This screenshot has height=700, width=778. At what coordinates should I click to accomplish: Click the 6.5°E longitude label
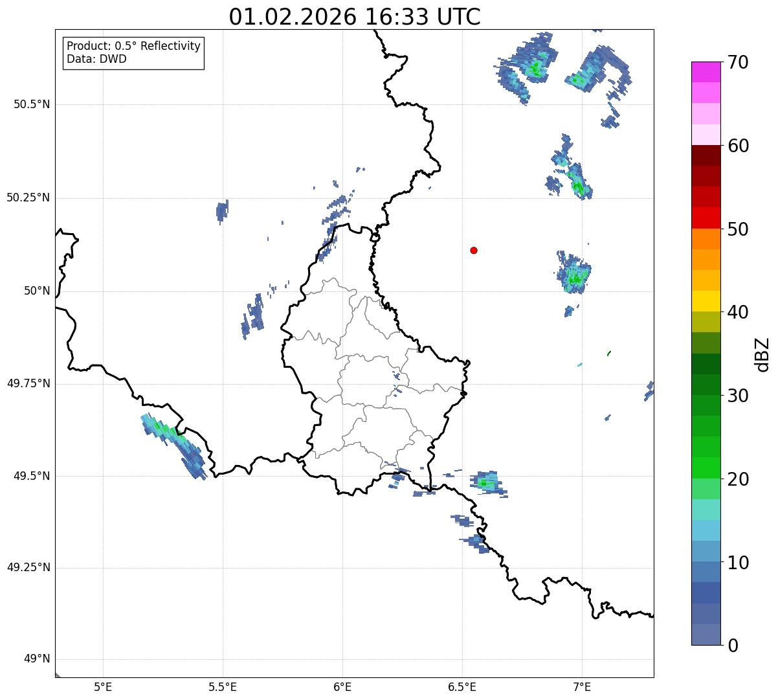pos(462,688)
